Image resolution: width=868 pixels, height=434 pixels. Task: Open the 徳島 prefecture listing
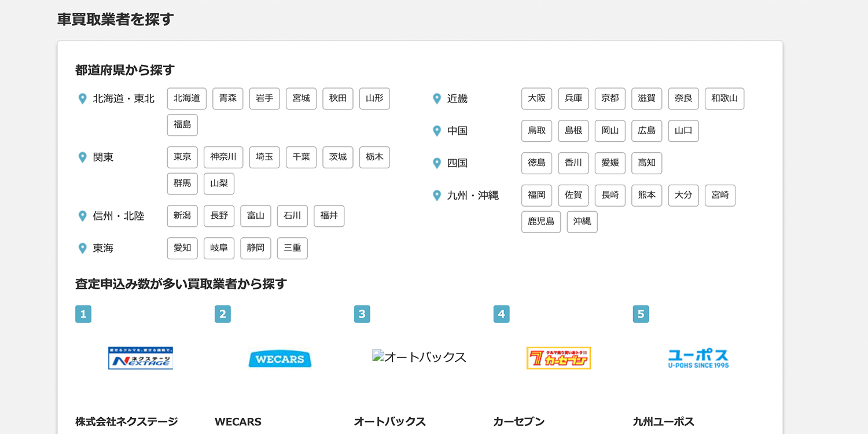coord(537,163)
